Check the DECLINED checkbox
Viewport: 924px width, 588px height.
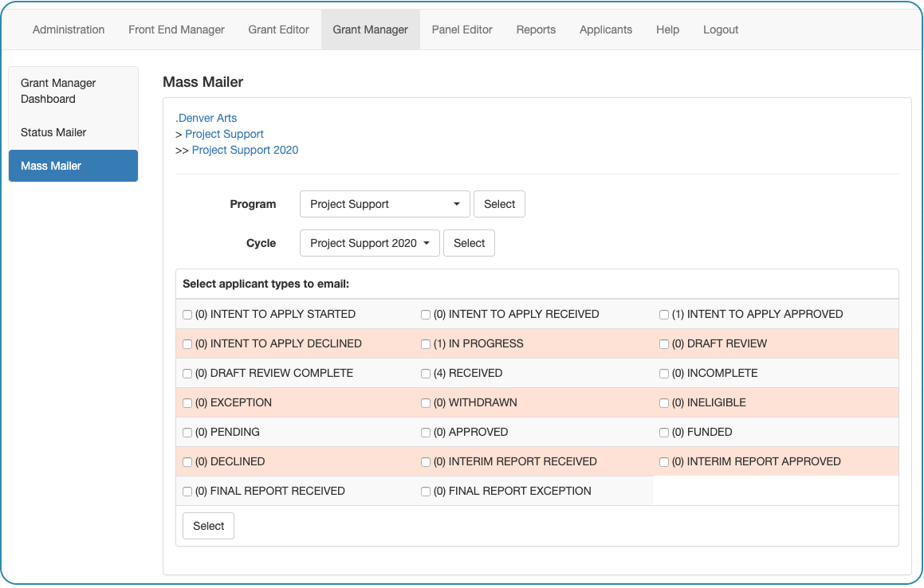(x=187, y=462)
